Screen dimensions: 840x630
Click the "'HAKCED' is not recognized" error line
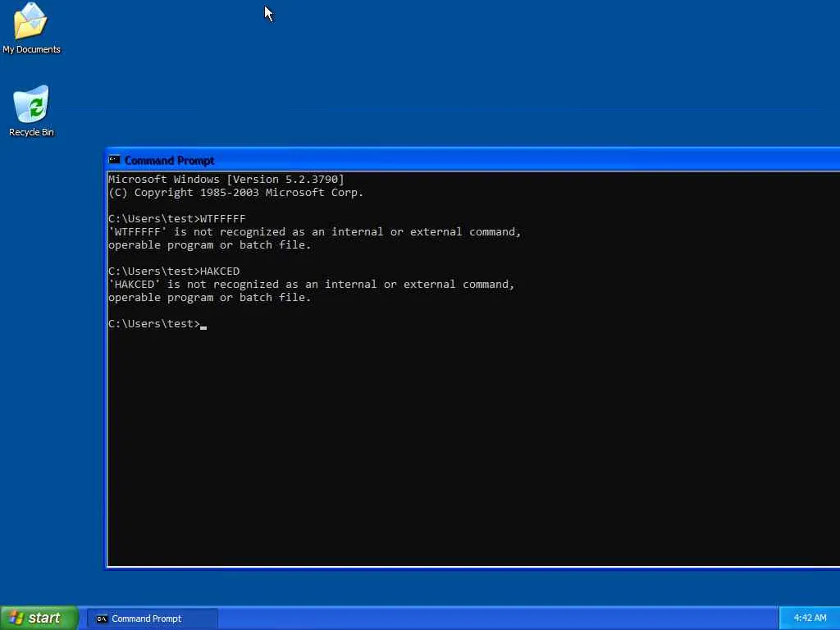311,285
